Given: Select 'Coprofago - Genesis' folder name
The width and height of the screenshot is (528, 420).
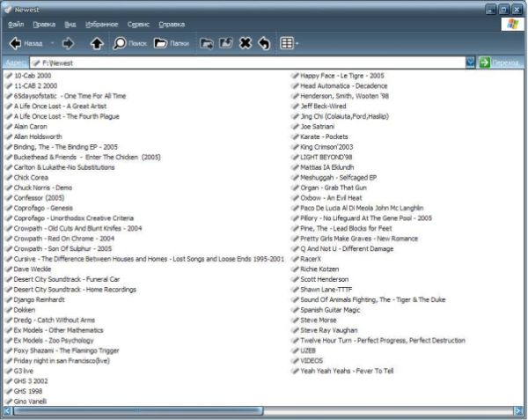Looking at the screenshot, I should (43, 208).
